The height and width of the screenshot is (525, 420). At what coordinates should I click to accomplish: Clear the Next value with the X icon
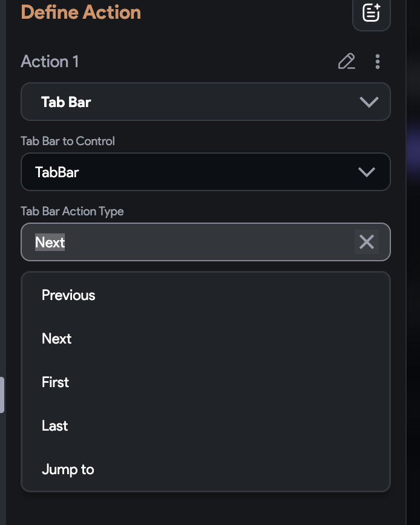point(367,242)
